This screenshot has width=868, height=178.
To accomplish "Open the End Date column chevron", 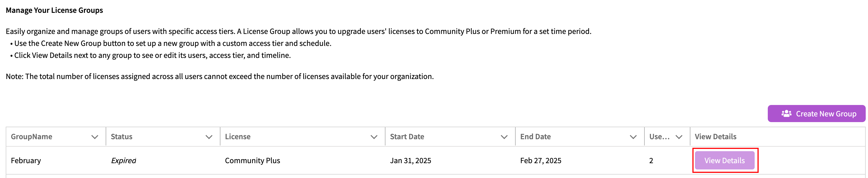I will (x=633, y=137).
